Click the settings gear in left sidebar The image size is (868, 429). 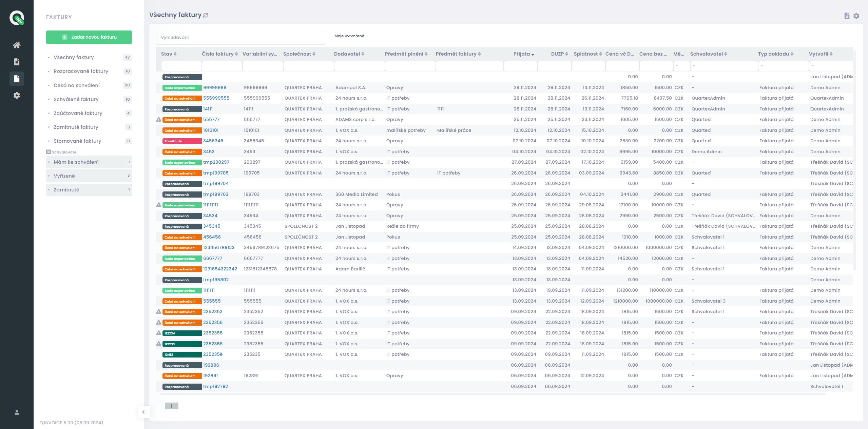[x=17, y=96]
